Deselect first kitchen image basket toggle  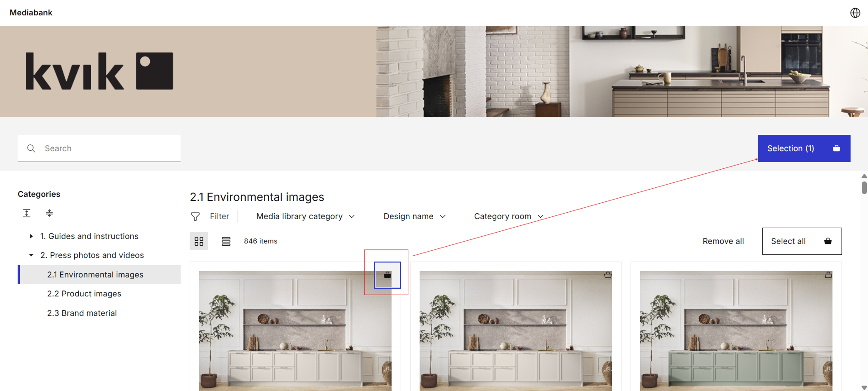pos(387,275)
